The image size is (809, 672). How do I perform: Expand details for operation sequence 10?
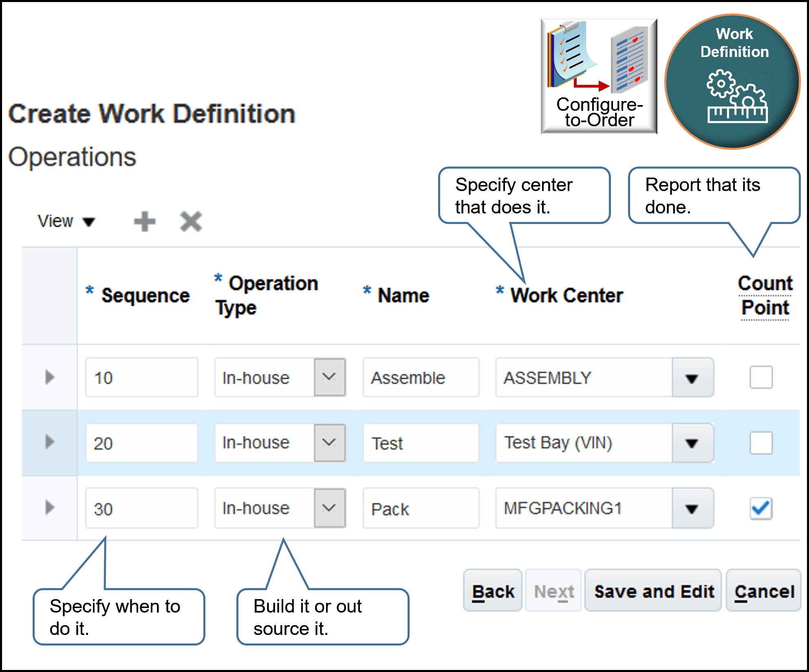coord(49,377)
